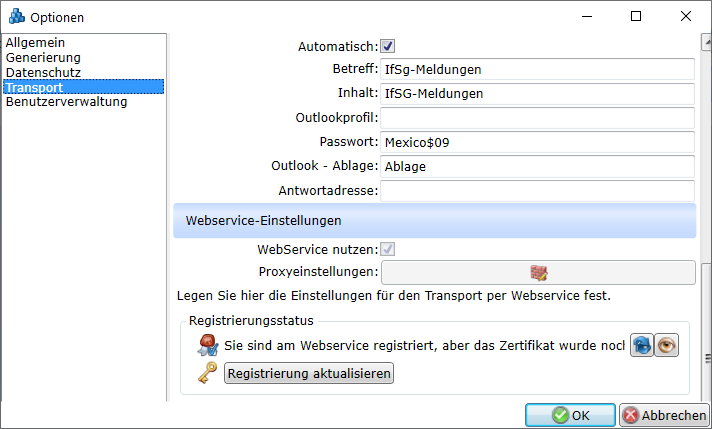
Task: Switch to the Datenschutz section
Action: (x=42, y=73)
